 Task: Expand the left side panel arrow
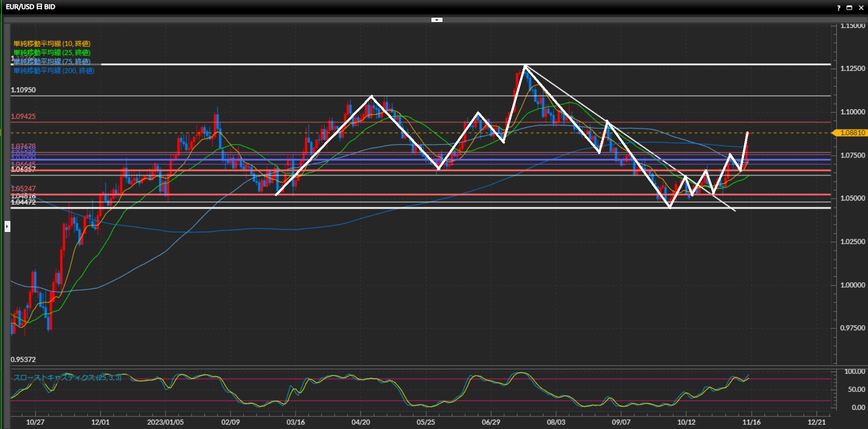[x=7, y=226]
